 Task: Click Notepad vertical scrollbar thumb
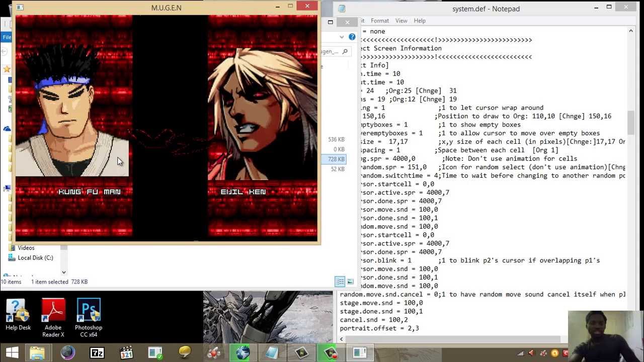click(630, 123)
